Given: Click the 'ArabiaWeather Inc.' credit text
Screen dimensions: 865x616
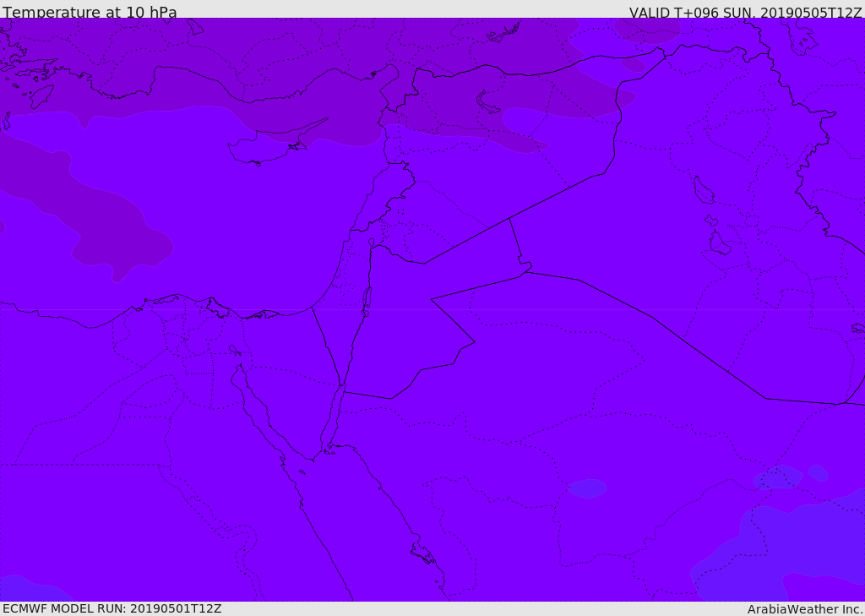Looking at the screenshot, I should (x=806, y=609).
